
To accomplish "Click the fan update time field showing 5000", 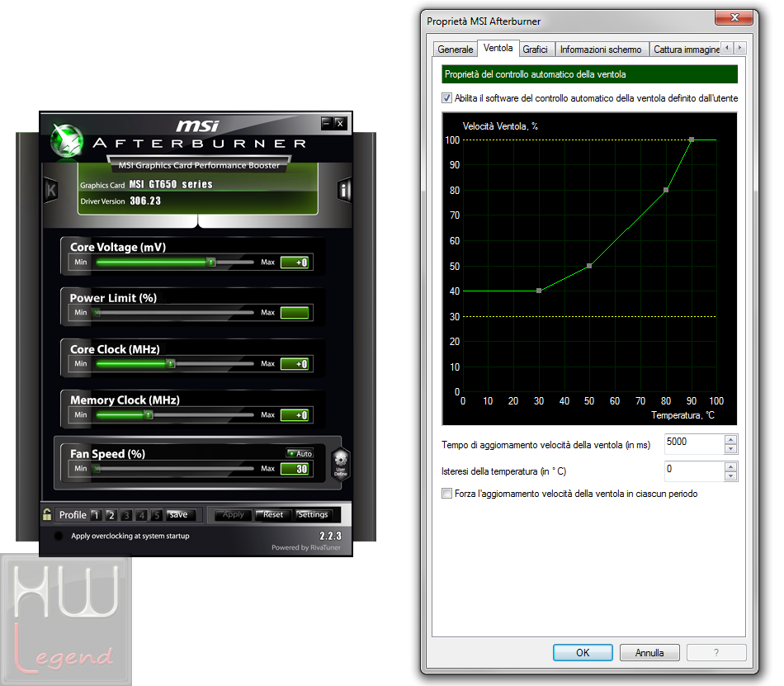I will click(695, 444).
